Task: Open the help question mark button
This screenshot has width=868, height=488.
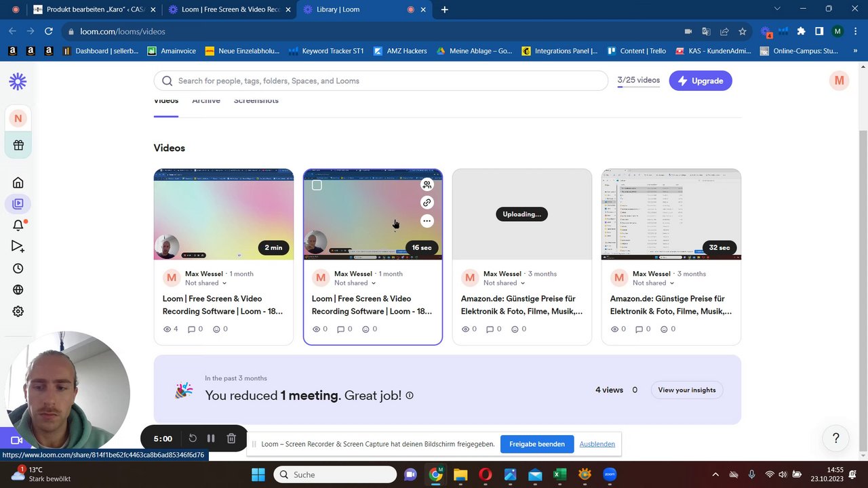Action: [836, 438]
